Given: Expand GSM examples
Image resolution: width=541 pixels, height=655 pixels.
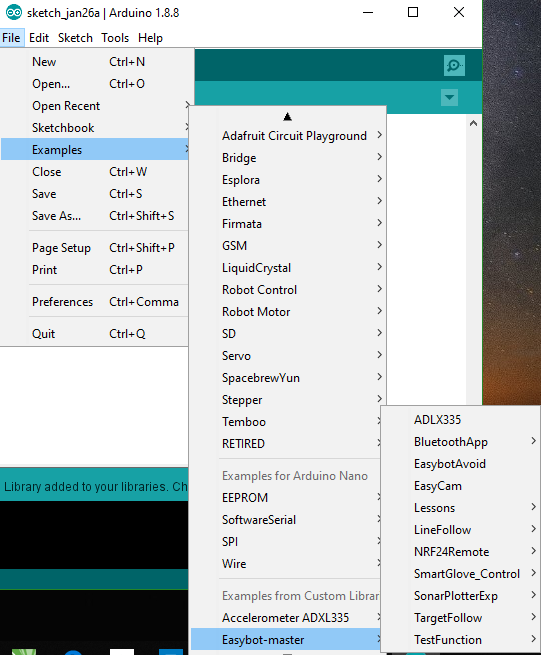Looking at the screenshot, I should 288,246.
